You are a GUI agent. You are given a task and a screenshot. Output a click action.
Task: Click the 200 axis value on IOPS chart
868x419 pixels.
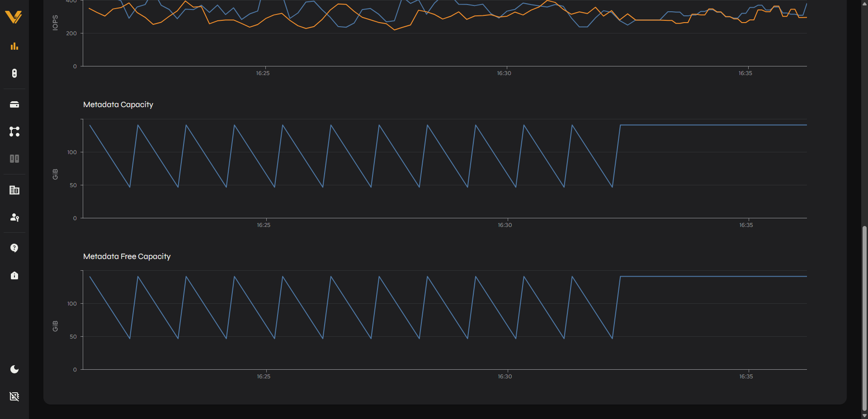click(71, 33)
